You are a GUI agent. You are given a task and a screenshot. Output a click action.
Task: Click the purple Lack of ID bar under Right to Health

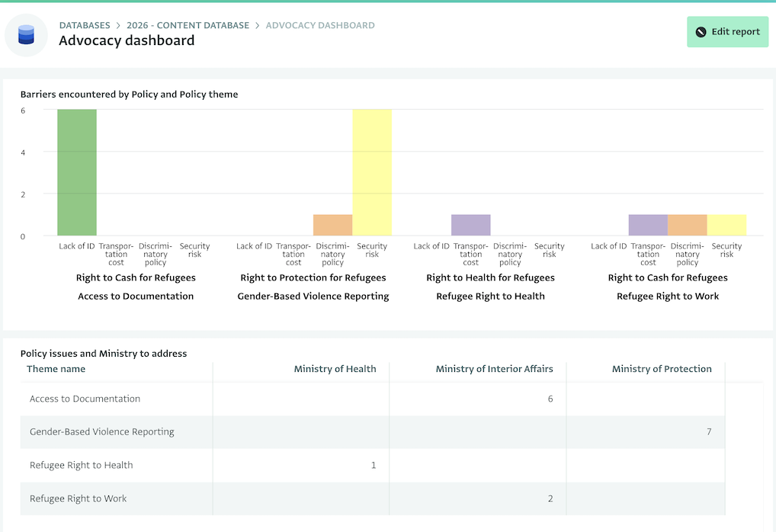pos(470,225)
